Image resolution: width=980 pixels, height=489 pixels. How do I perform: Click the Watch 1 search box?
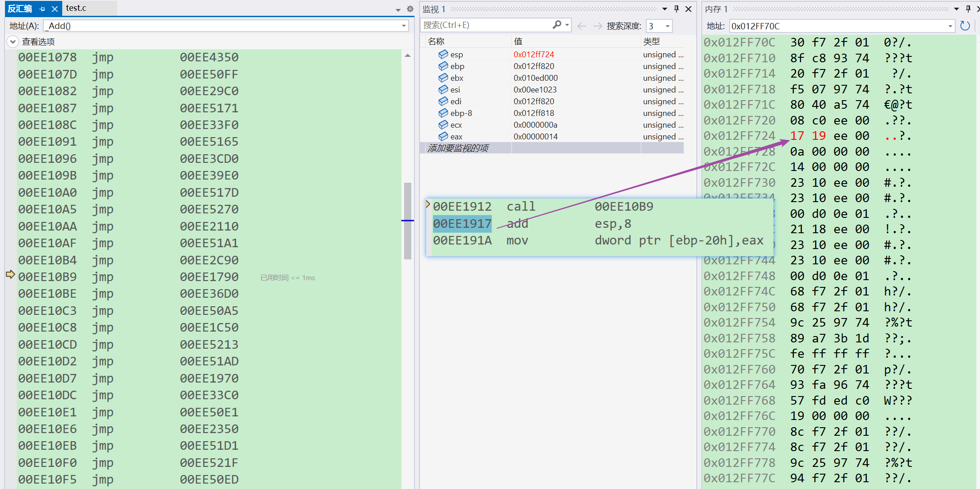tap(486, 25)
